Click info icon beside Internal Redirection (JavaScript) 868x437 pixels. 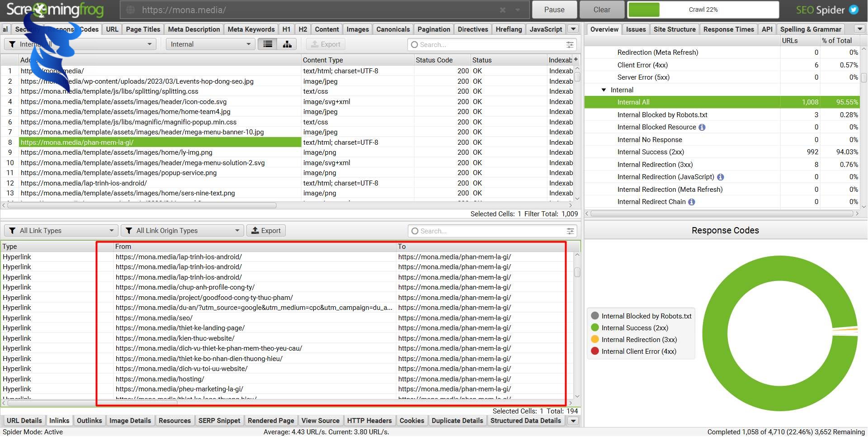pyautogui.click(x=720, y=177)
